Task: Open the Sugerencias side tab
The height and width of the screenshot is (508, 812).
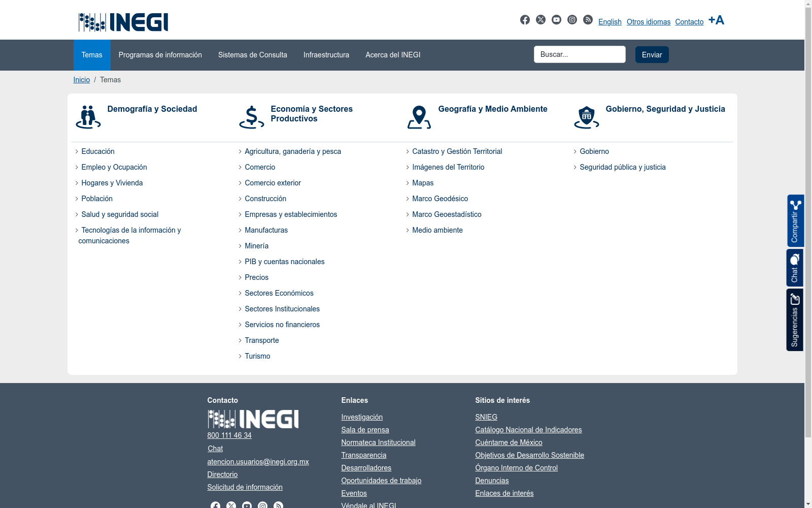Action: [x=795, y=320]
